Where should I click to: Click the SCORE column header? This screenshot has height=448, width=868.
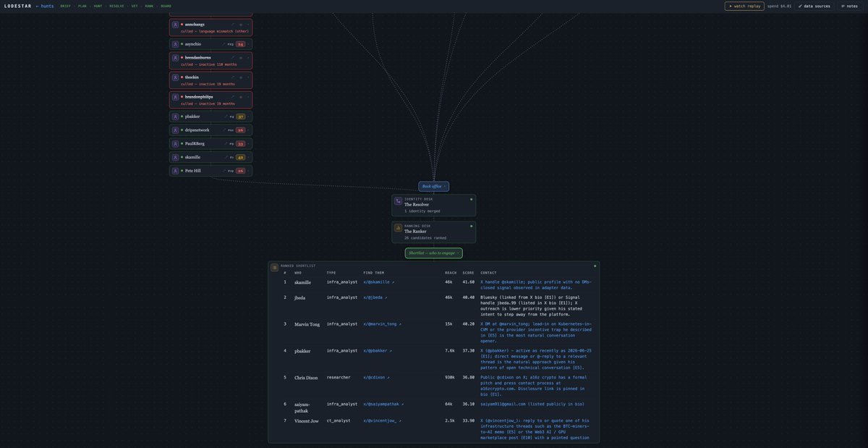click(x=469, y=273)
